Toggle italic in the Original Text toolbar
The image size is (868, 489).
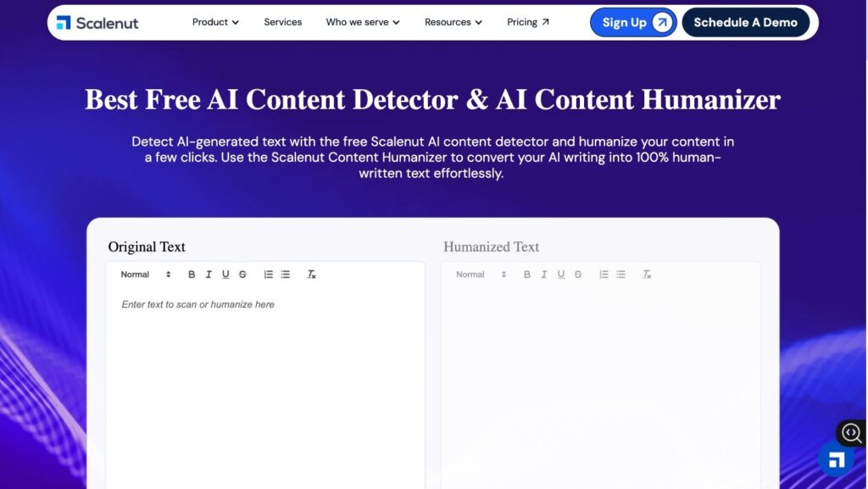coord(209,275)
